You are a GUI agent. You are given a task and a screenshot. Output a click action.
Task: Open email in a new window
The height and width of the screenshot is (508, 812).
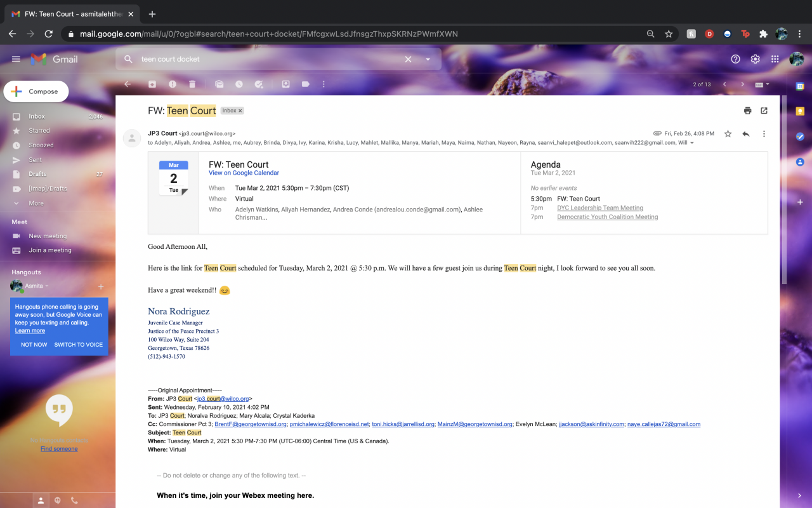click(x=764, y=110)
